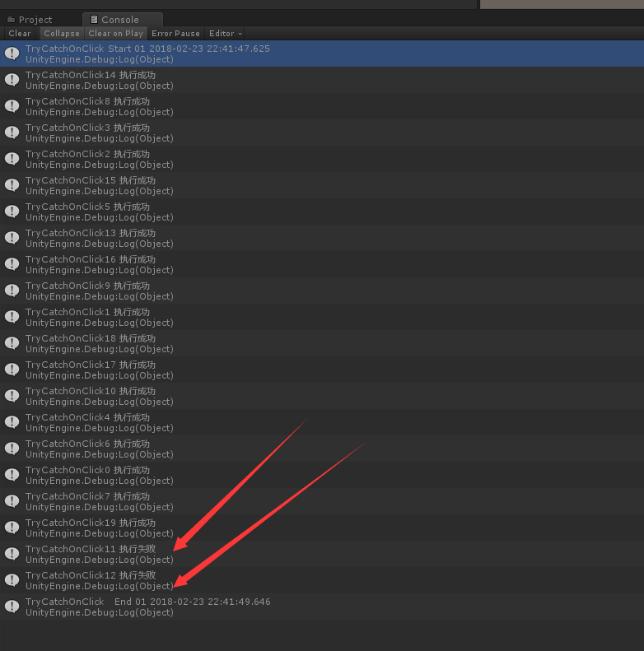644x651 pixels.
Task: Switch to the Project tab
Action: 35,20
